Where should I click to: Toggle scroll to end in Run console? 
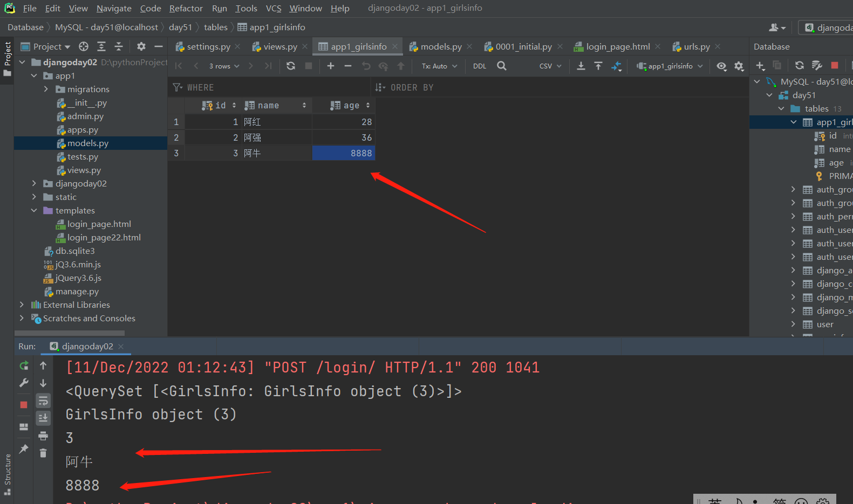pyautogui.click(x=43, y=418)
